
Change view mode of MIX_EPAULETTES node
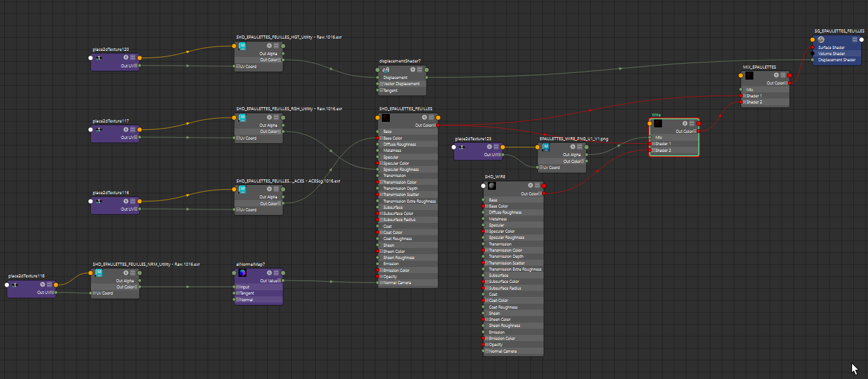(782, 75)
